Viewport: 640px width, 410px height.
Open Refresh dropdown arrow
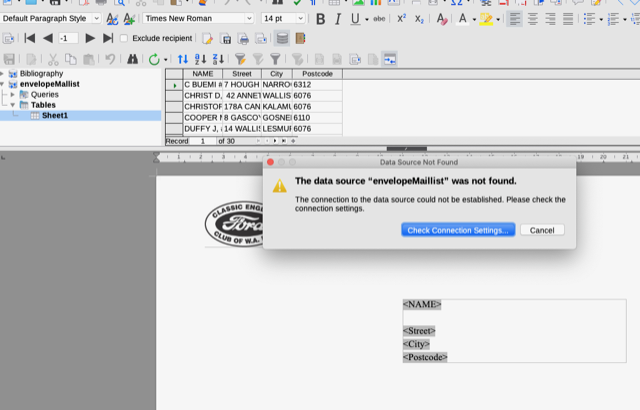[165, 60]
